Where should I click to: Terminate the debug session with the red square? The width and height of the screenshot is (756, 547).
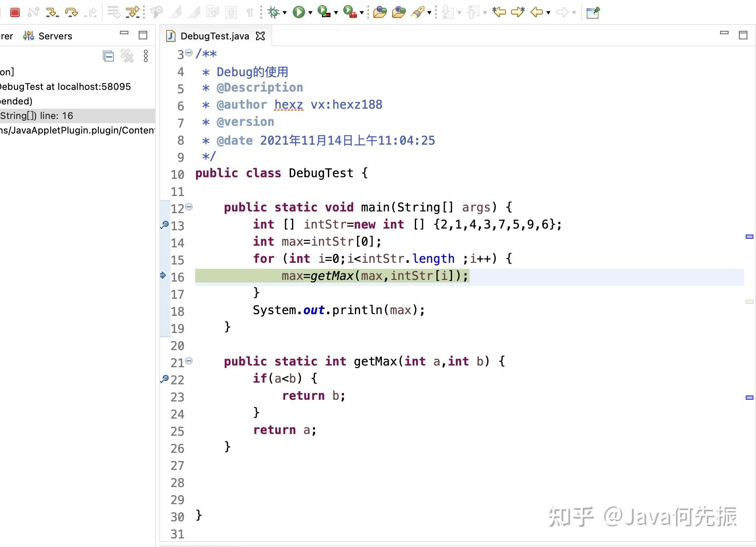click(x=15, y=12)
